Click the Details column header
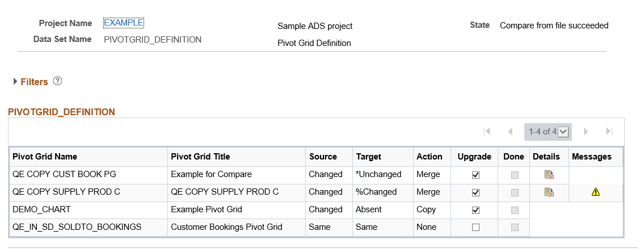Viewport: 644px width, 252px height. tap(546, 157)
